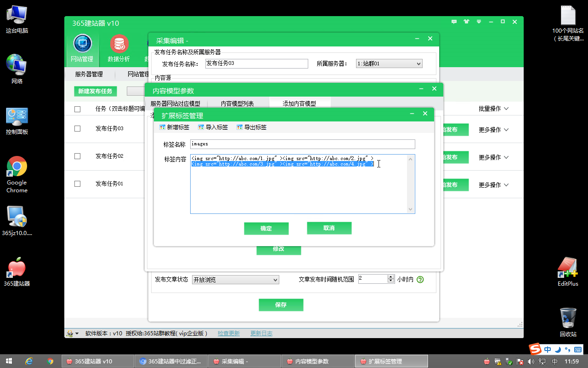Open 服务器管理 submenu tab

click(x=89, y=74)
